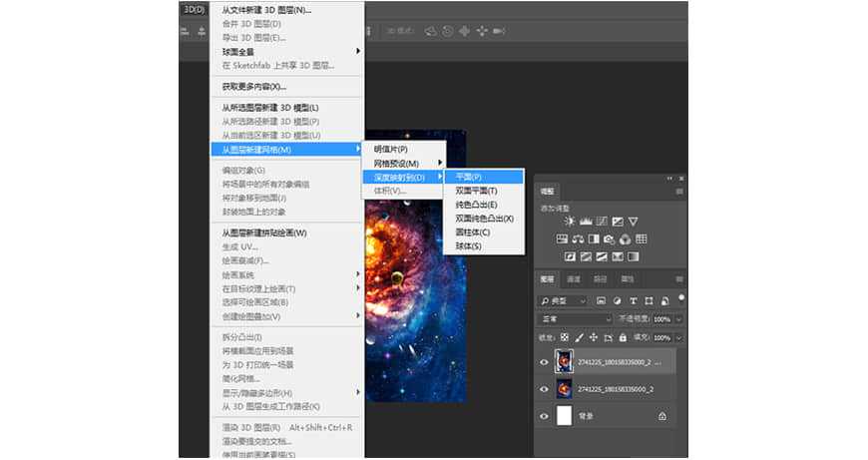Image resolution: width=868 pixels, height=460 pixels.
Task: Select the 背景 layer thumbnail
Action: pos(564,416)
